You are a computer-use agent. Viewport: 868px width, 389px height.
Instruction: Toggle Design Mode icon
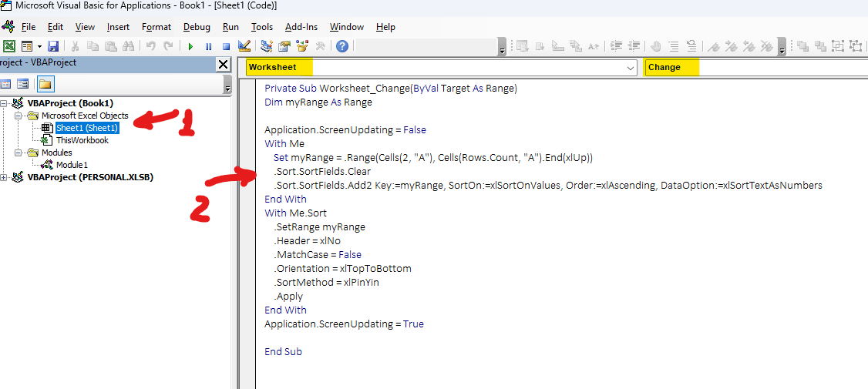[x=244, y=46]
